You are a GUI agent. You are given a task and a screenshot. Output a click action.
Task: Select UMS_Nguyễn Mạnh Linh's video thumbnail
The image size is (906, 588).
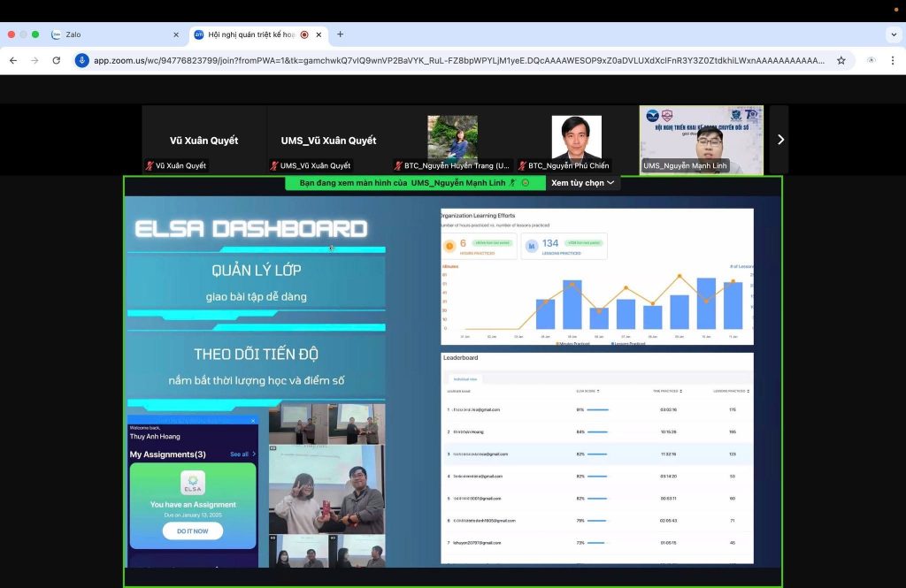tap(702, 139)
